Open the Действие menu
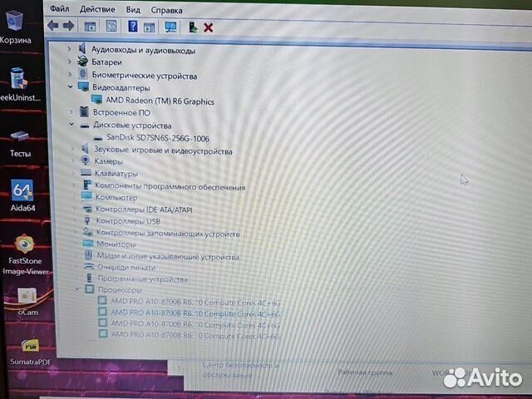The image size is (532, 399). [97, 9]
